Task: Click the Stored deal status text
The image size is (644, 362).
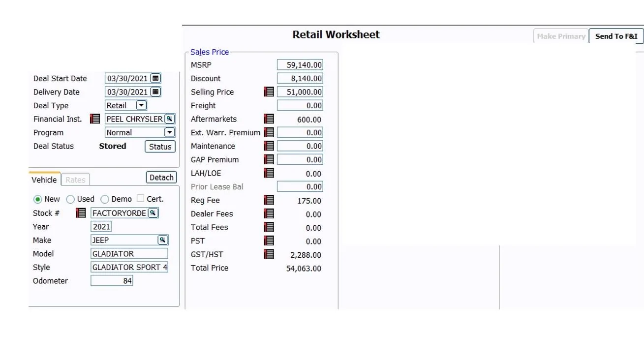Action: point(113,146)
